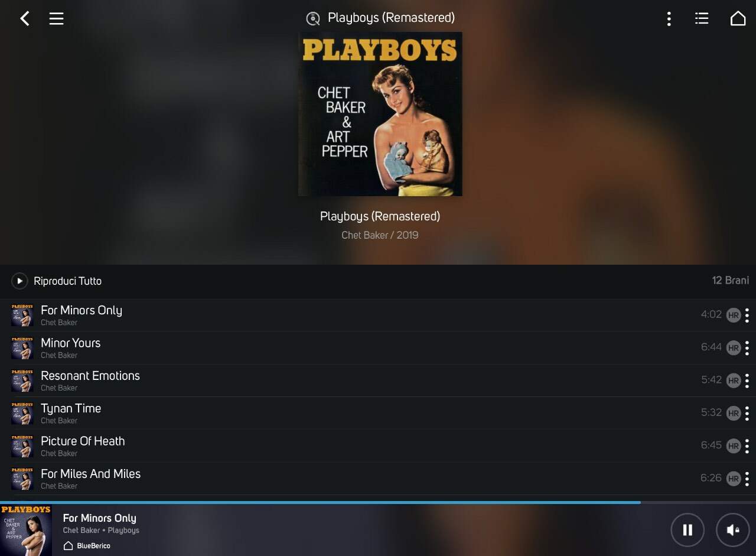Image resolution: width=756 pixels, height=556 pixels.
Task: Pause the playing track
Action: point(687,530)
